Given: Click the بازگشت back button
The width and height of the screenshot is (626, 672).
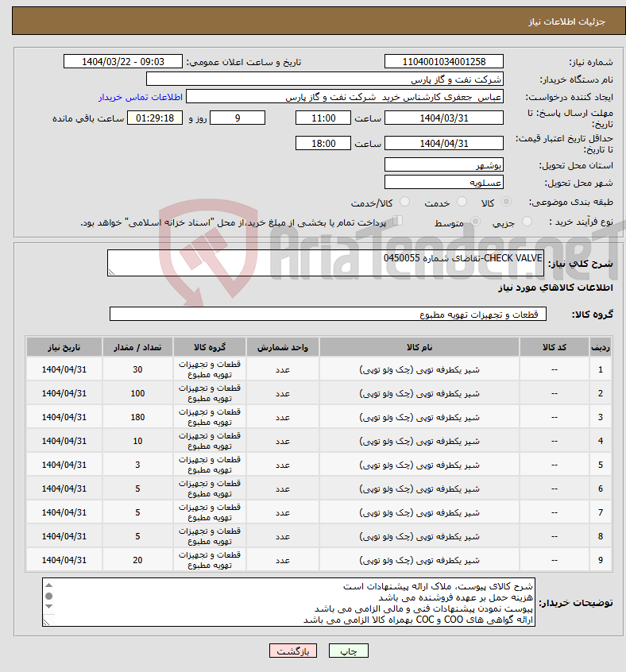Looking at the screenshot, I should coord(292,651).
